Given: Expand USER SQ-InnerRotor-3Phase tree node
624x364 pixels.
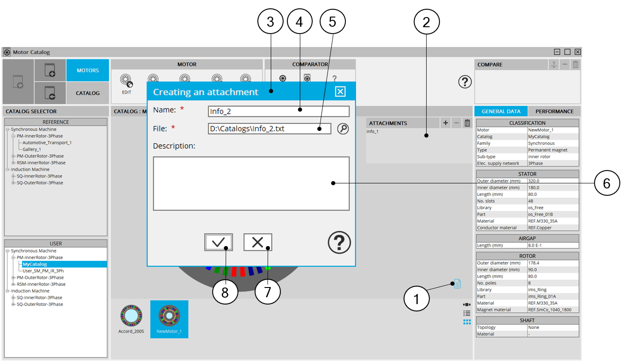Looking at the screenshot, I should 13,298.
